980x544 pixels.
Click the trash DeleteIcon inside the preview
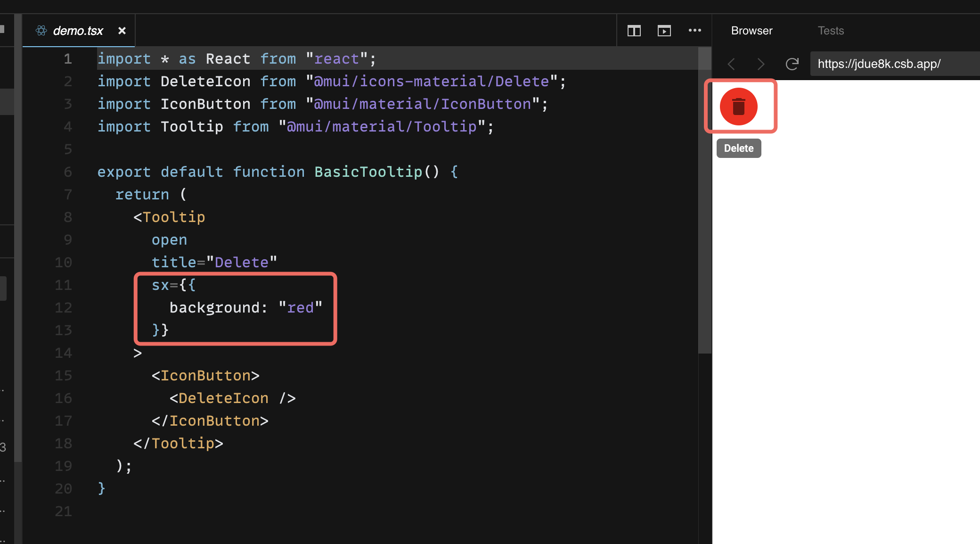[739, 106]
